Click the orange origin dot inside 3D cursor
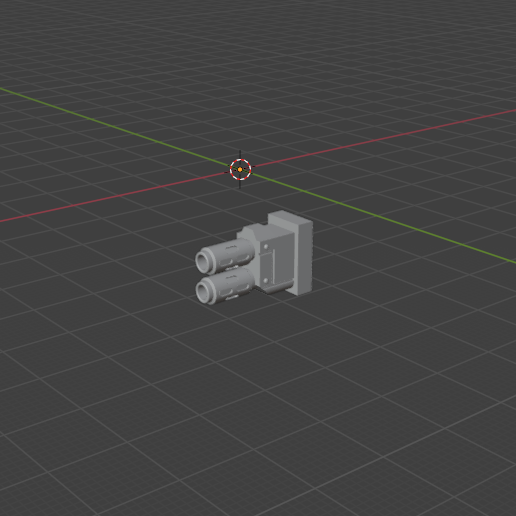516x516 pixels. point(240,169)
